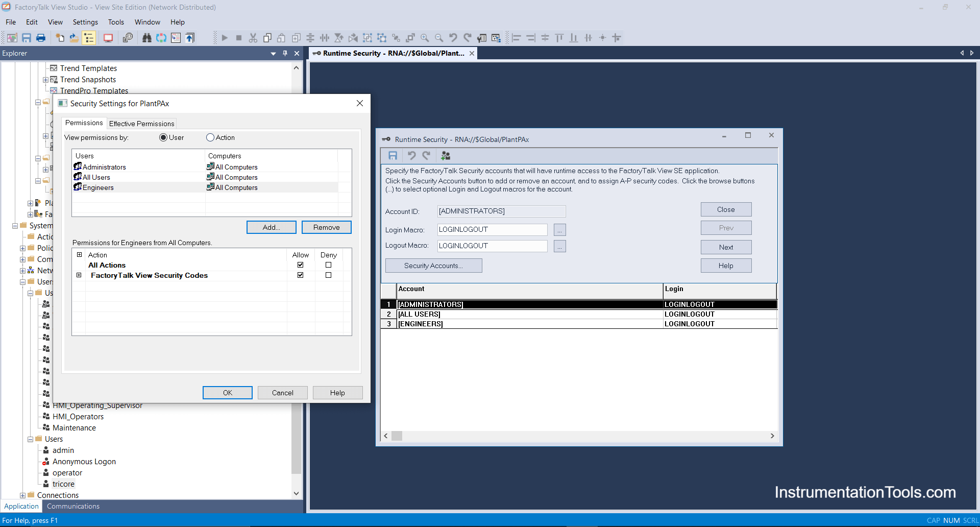Open the File menu
The height and width of the screenshot is (527, 980).
pos(11,22)
